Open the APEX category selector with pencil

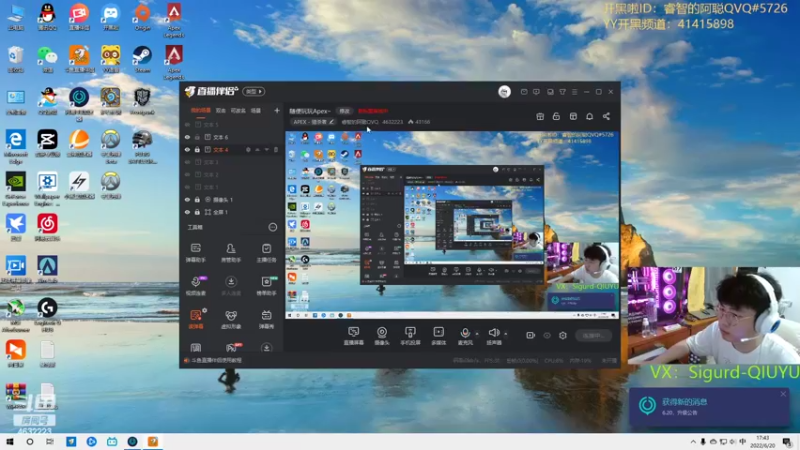pos(314,122)
